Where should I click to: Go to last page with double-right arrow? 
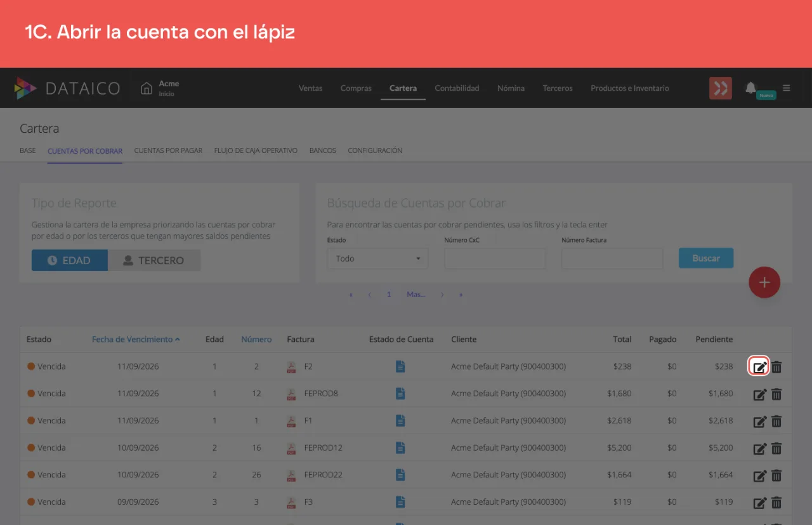[461, 295]
